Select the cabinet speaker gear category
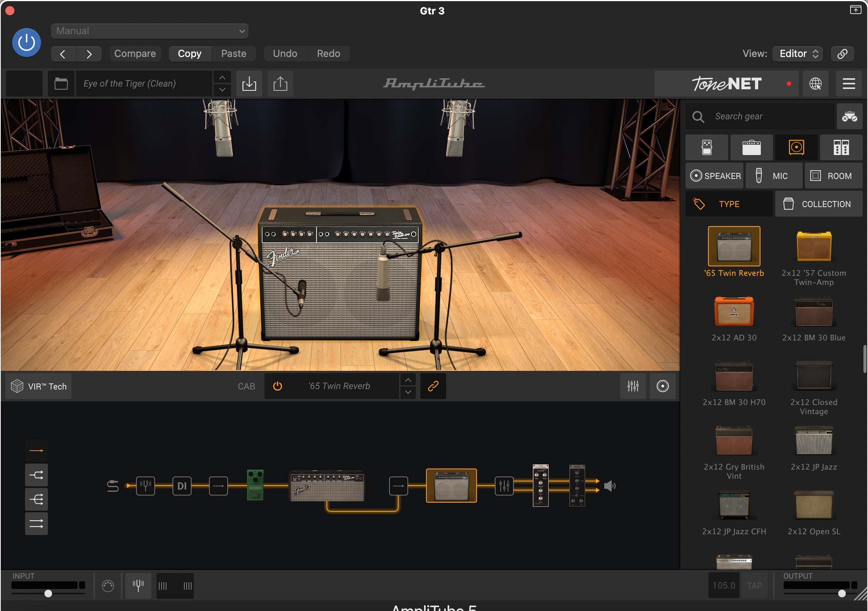Screen dimensions: 868x611 point(797,147)
